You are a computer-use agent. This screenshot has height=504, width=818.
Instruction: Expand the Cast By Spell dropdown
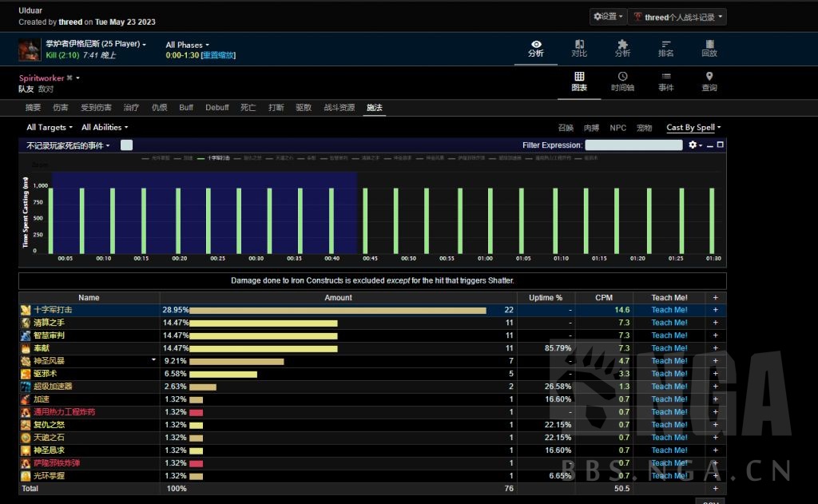693,127
